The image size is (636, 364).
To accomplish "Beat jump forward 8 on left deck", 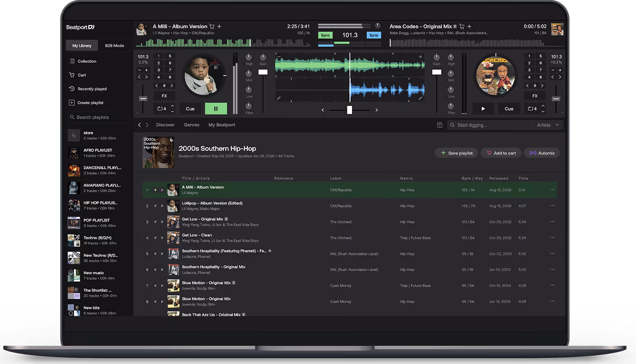I will point(172,86).
